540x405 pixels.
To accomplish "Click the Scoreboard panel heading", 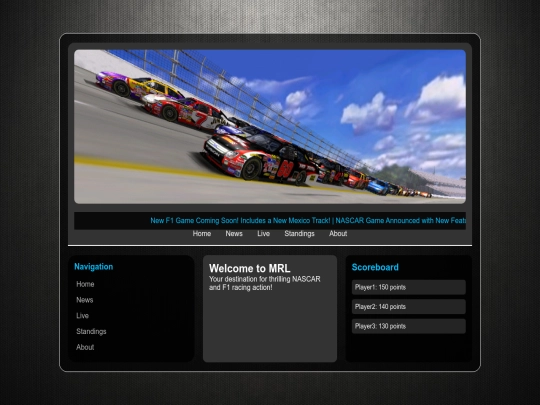I will [x=375, y=267].
